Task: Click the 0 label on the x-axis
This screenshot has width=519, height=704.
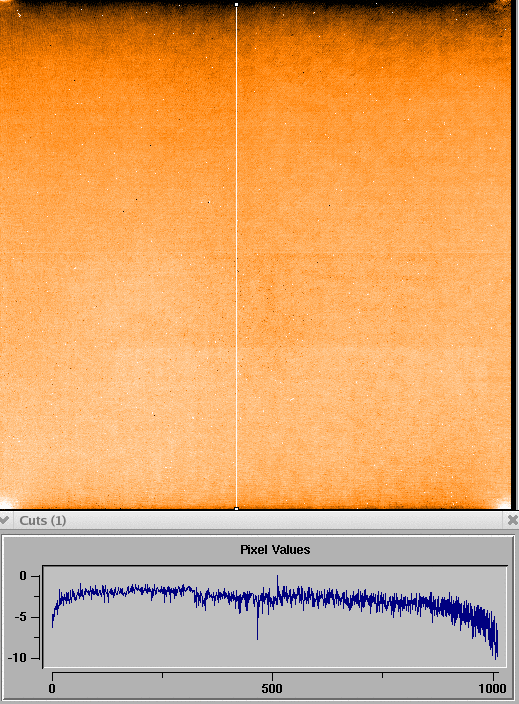Action: pos(52,689)
